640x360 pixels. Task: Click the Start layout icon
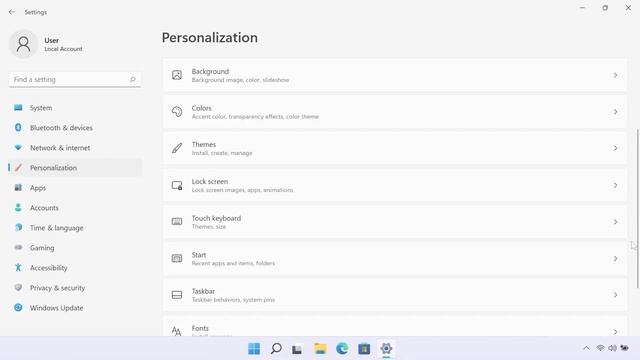pos(177,258)
